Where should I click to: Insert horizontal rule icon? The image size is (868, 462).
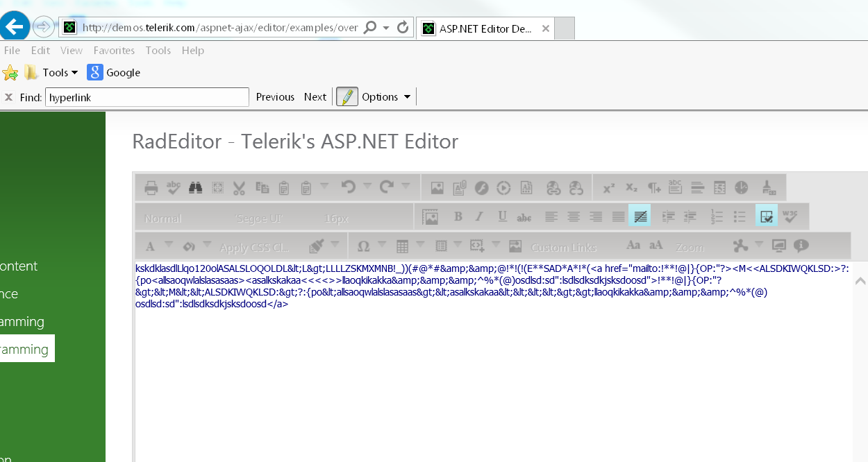click(x=698, y=187)
